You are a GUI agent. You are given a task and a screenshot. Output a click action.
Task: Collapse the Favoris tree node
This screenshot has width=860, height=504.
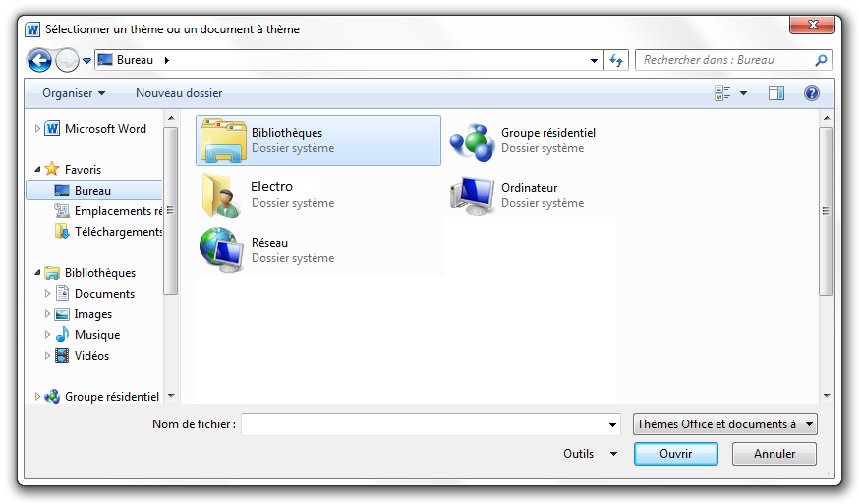37,169
